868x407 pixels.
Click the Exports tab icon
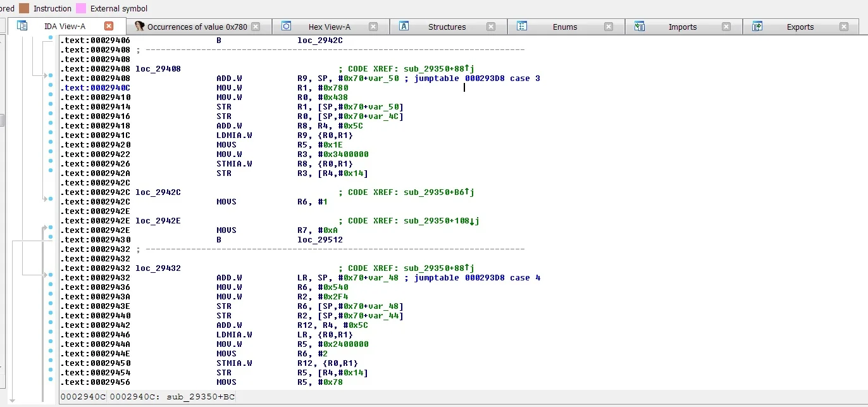(757, 26)
